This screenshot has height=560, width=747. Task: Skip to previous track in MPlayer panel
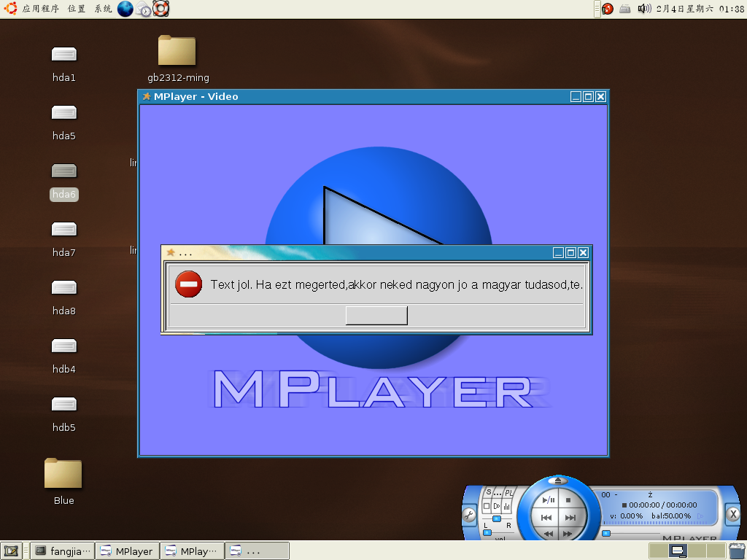[x=546, y=518]
